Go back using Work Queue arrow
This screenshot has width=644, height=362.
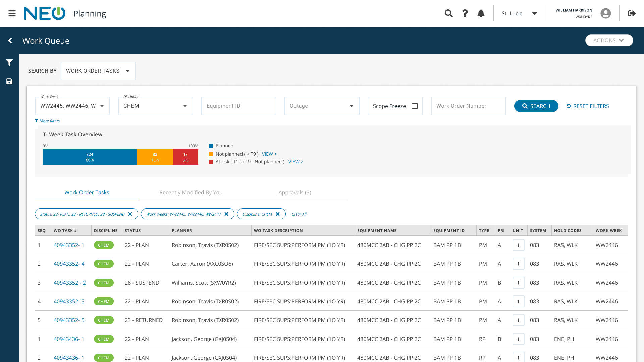click(x=10, y=41)
